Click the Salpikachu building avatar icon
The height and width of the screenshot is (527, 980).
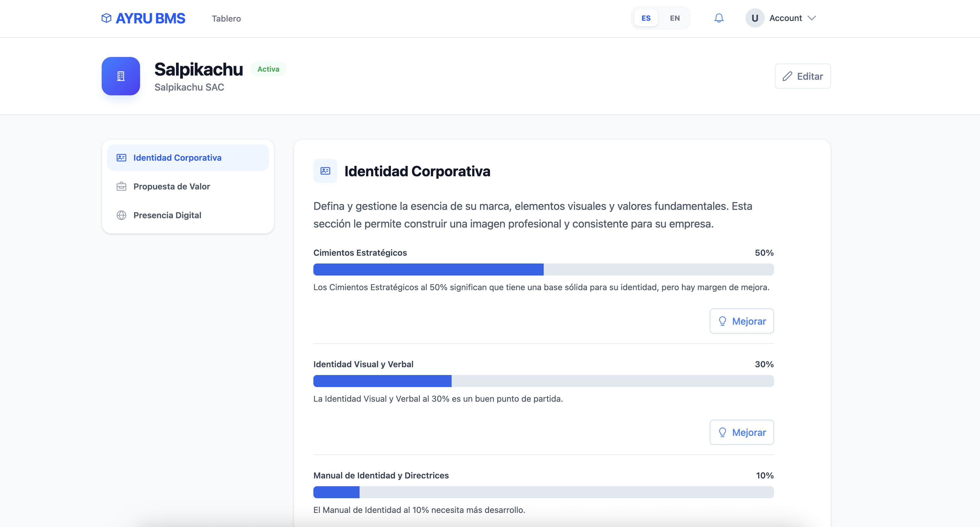(121, 76)
